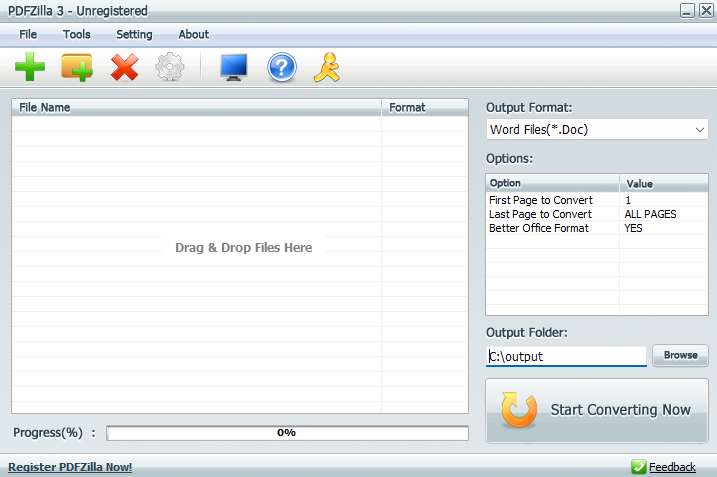Select the Better Office Format row

pyautogui.click(x=597, y=228)
